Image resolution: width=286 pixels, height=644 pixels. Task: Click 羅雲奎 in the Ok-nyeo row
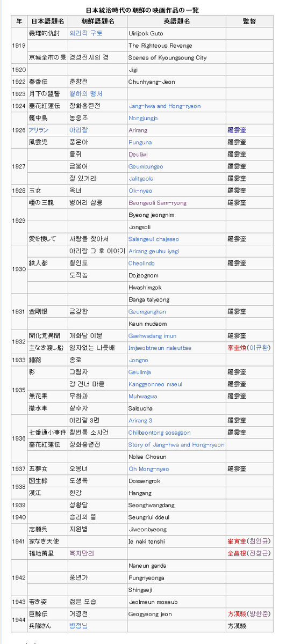click(x=237, y=191)
